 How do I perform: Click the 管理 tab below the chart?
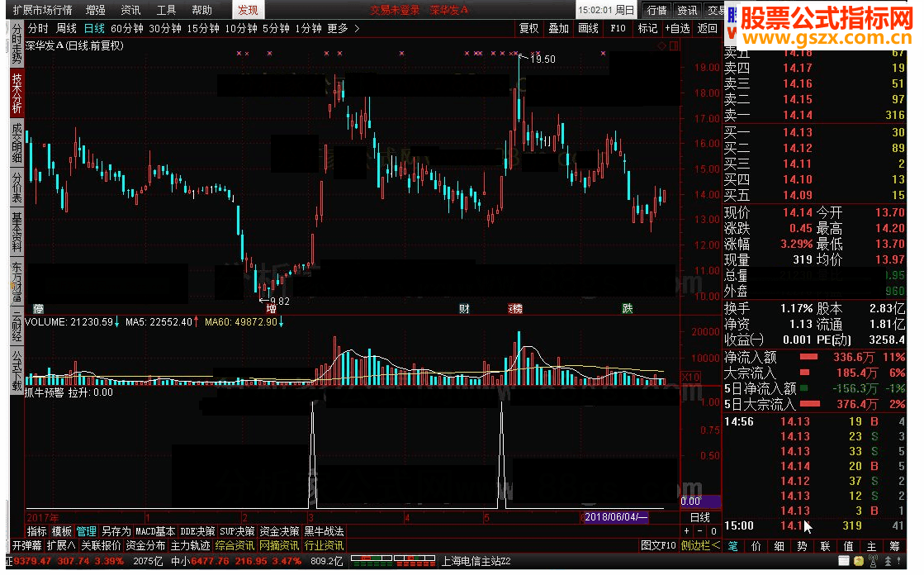point(86,531)
